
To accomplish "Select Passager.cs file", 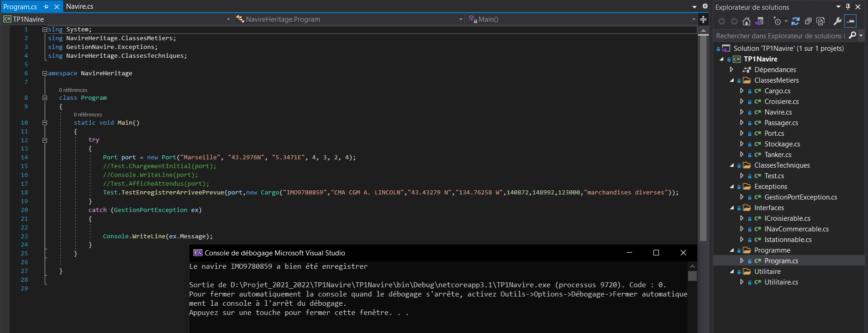I will (x=781, y=123).
